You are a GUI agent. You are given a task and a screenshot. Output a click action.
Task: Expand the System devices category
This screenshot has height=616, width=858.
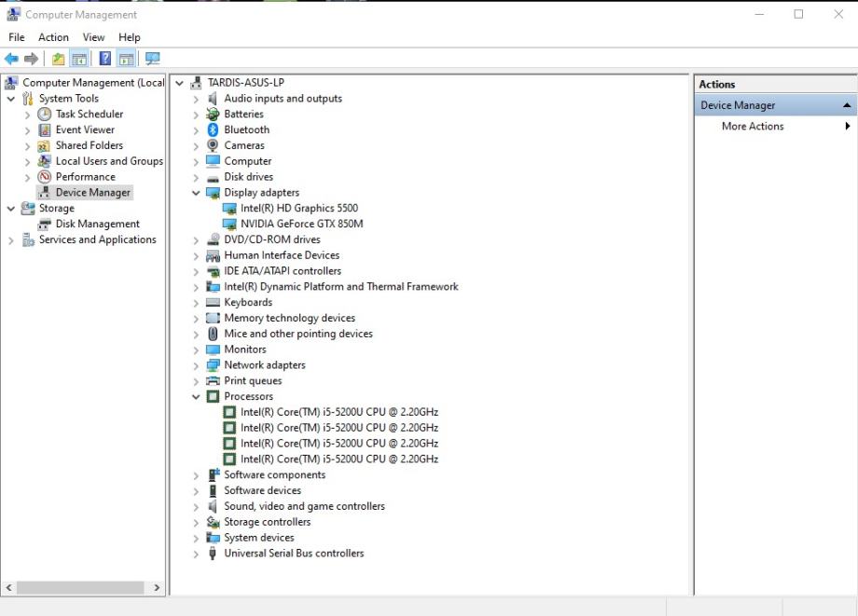pos(196,539)
